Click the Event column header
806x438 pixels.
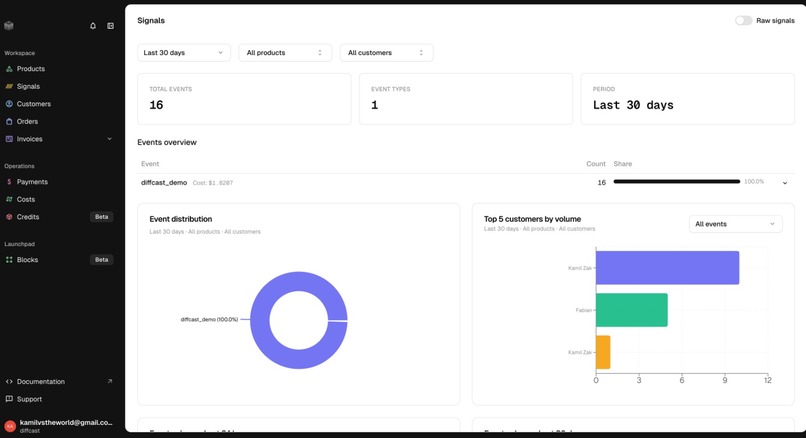coord(150,164)
